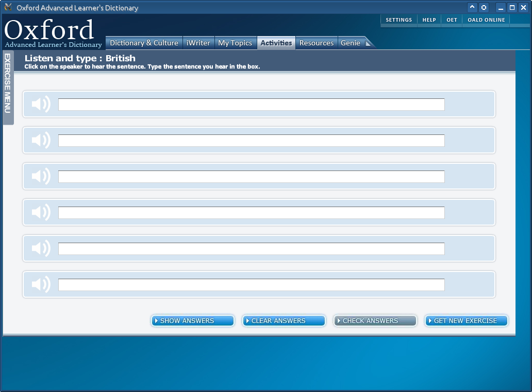Viewport: 532px width, 392px height.
Task: Click the second sentence answer box
Action: coord(252,141)
